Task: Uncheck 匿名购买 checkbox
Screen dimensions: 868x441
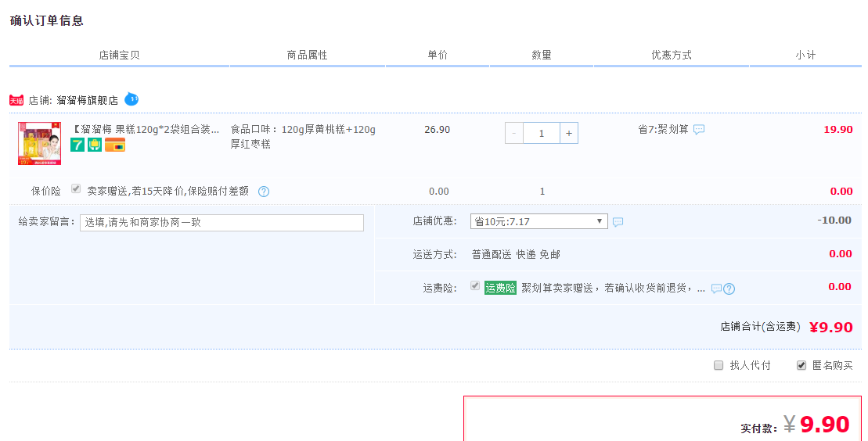Action: coord(801,365)
